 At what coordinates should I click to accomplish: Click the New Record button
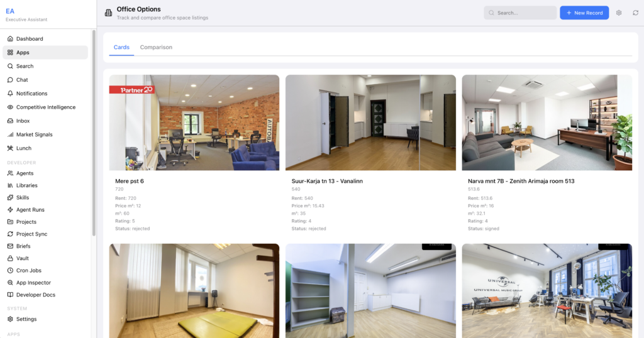[584, 13]
